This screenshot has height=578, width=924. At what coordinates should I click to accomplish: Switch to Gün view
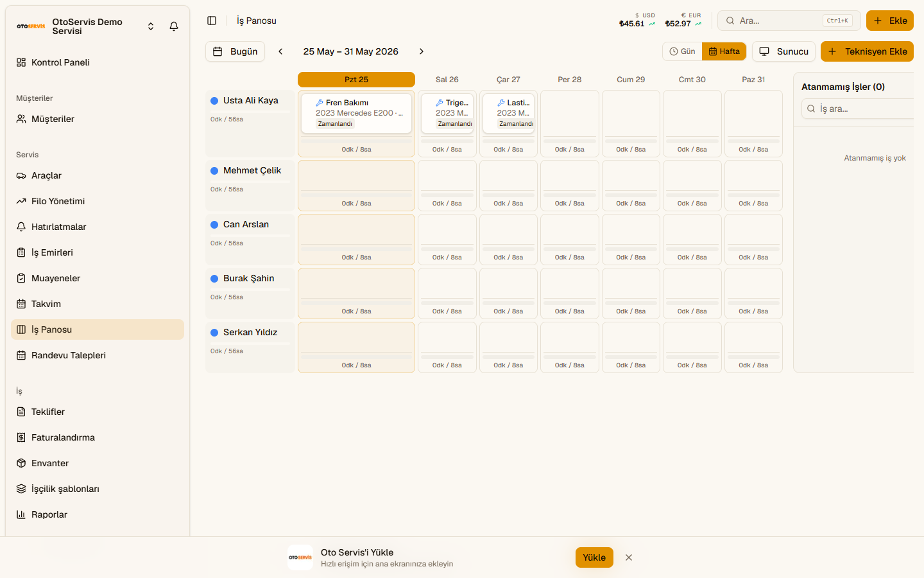click(683, 51)
